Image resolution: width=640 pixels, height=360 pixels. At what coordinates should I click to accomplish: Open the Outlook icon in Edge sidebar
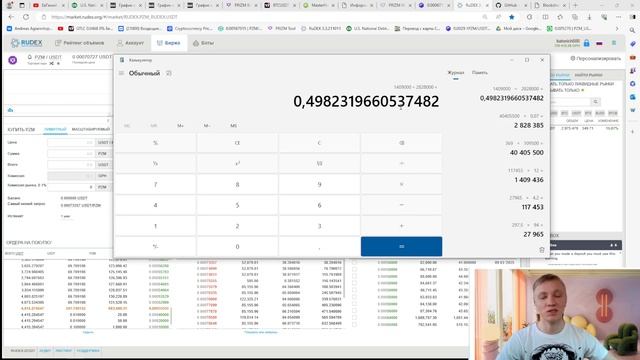[x=633, y=97]
